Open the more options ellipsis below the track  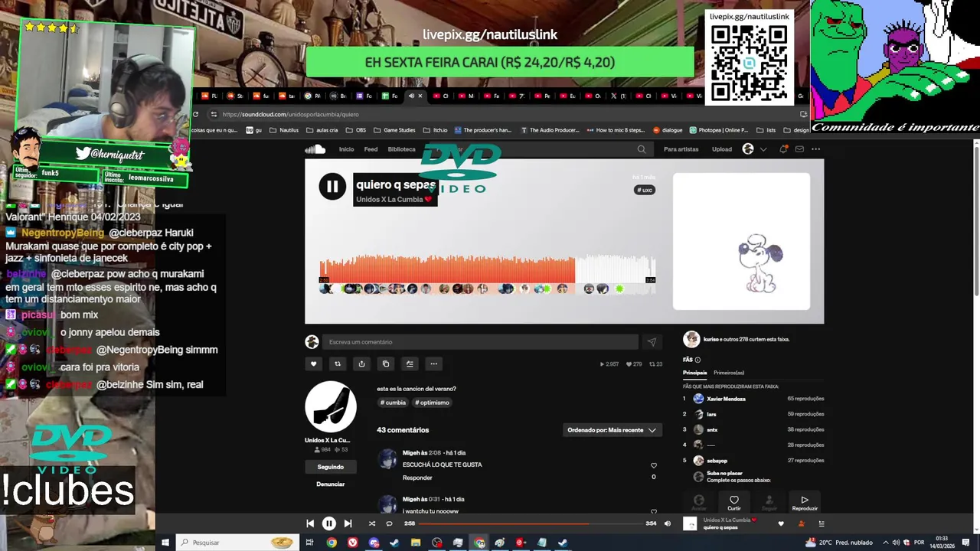(433, 364)
